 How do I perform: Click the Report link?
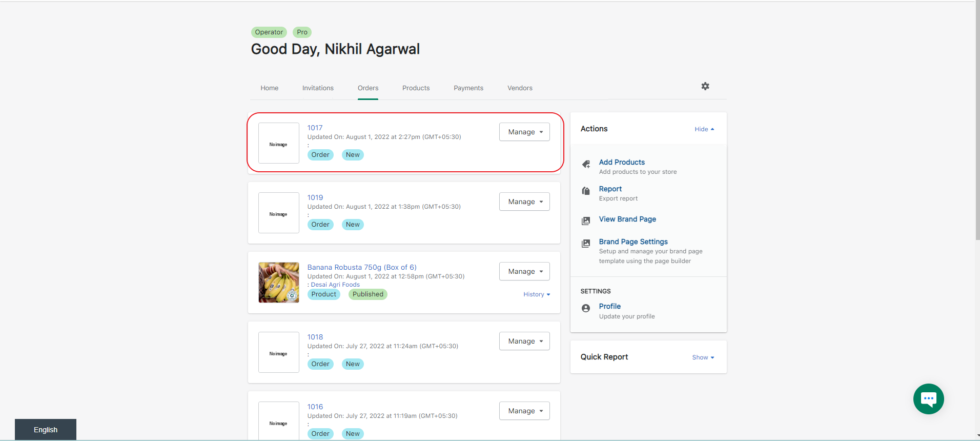610,189
